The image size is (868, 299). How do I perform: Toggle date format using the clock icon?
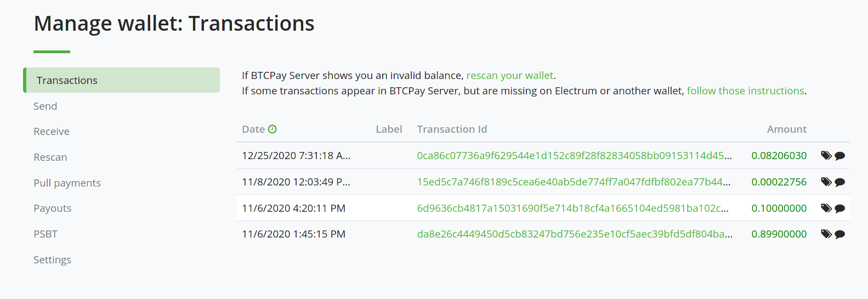point(273,129)
